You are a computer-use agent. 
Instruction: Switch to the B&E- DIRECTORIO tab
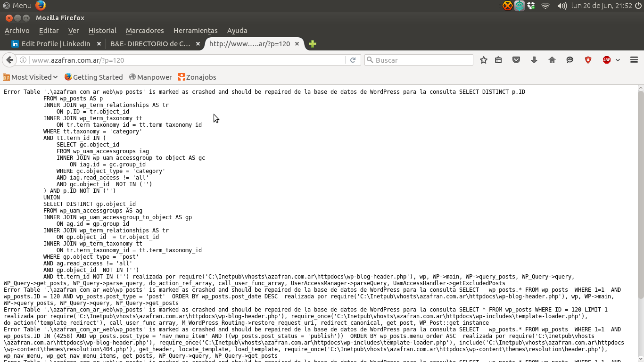tap(150, 44)
